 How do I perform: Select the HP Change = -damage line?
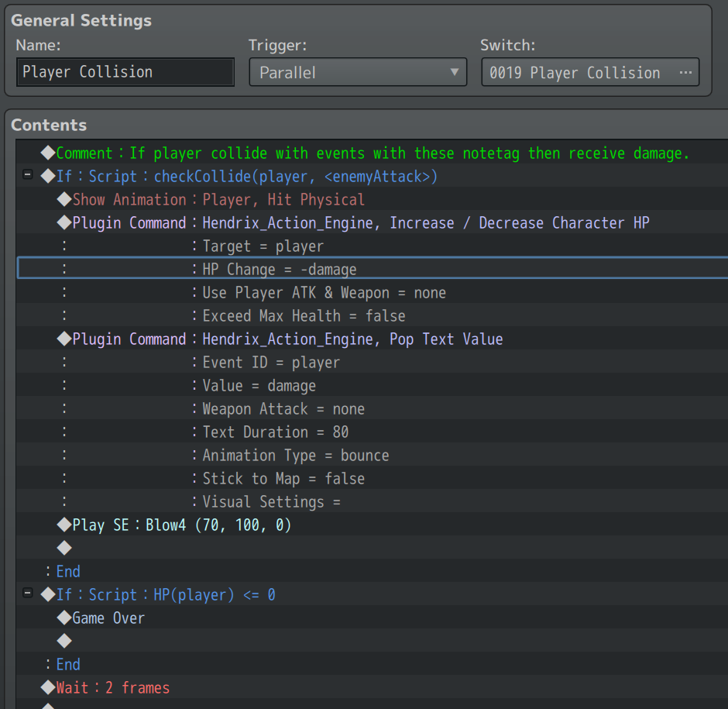(372, 269)
